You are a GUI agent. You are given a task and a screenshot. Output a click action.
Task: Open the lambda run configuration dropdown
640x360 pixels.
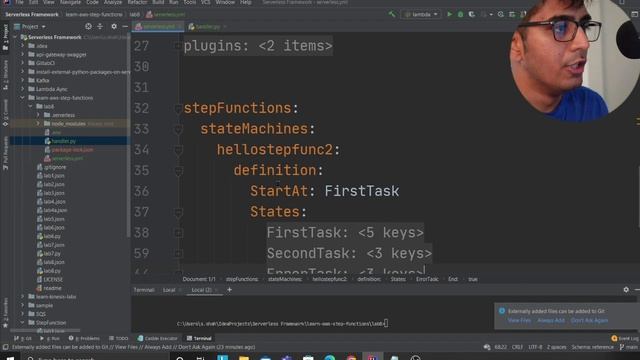(421, 14)
